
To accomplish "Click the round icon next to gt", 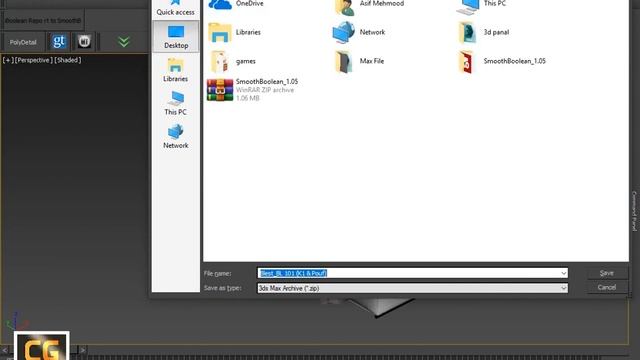I will [x=84, y=42].
